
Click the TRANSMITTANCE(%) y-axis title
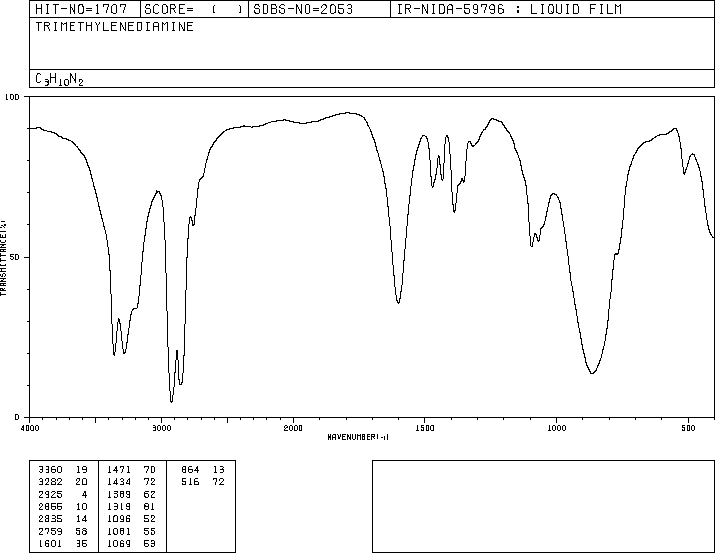(x=3, y=258)
